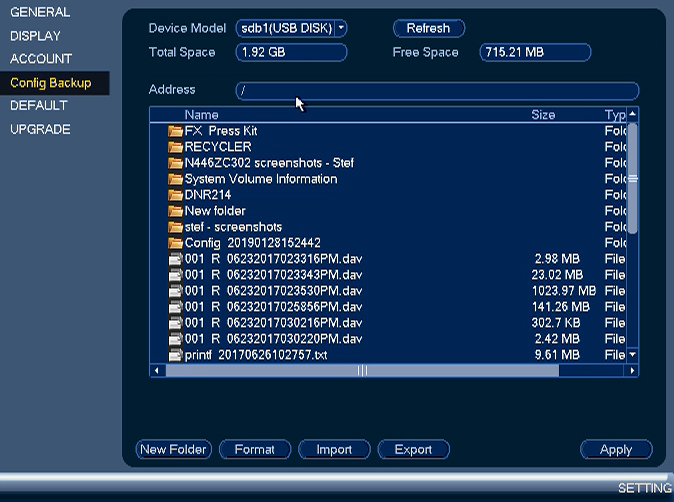Click the Format button
This screenshot has width=674, height=502.
point(254,450)
